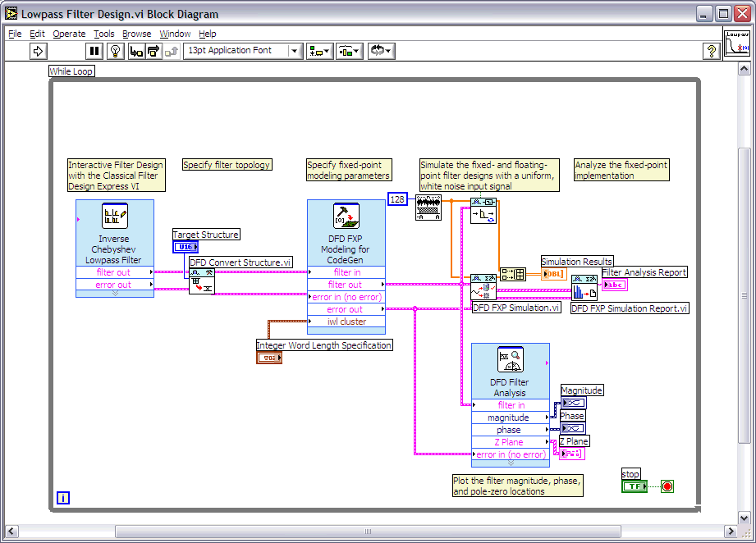Click the DFD Convert Structure.vi node

point(201,282)
